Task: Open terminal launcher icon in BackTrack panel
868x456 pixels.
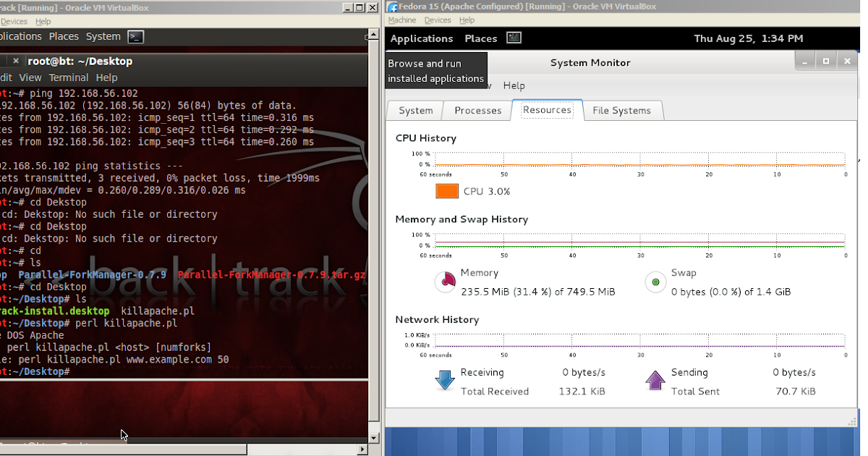Action: pos(135,36)
